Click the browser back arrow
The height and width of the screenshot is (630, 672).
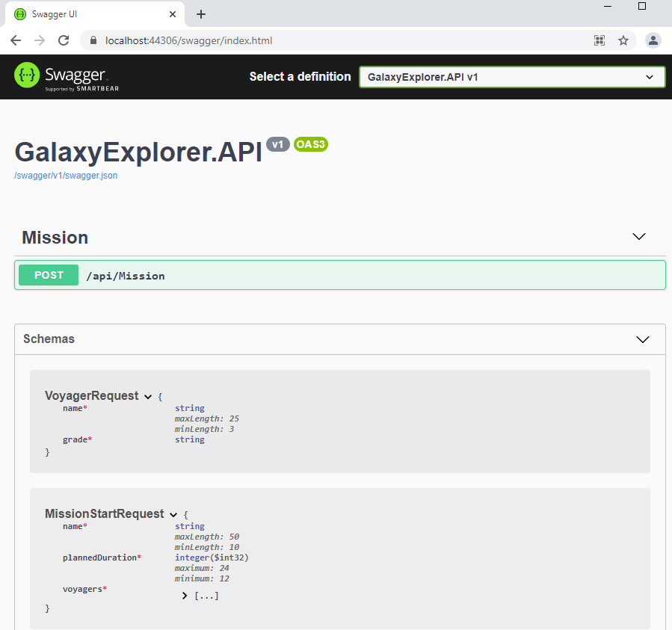pyautogui.click(x=16, y=40)
